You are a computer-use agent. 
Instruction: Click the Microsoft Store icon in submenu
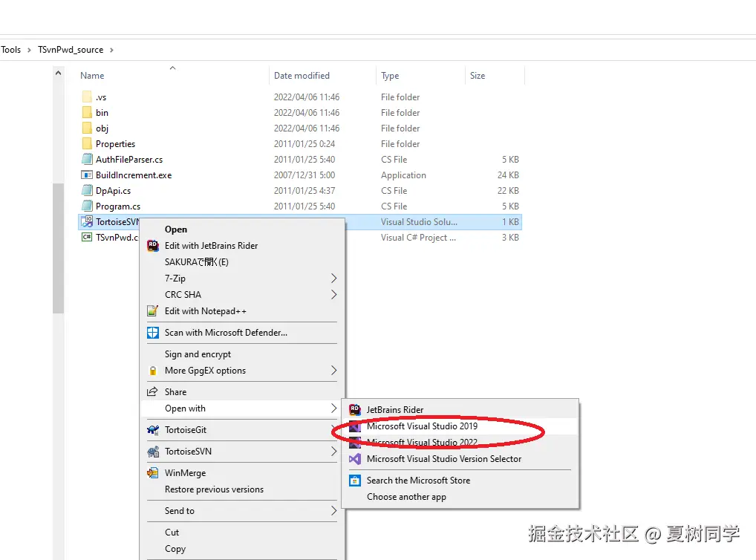tap(355, 481)
